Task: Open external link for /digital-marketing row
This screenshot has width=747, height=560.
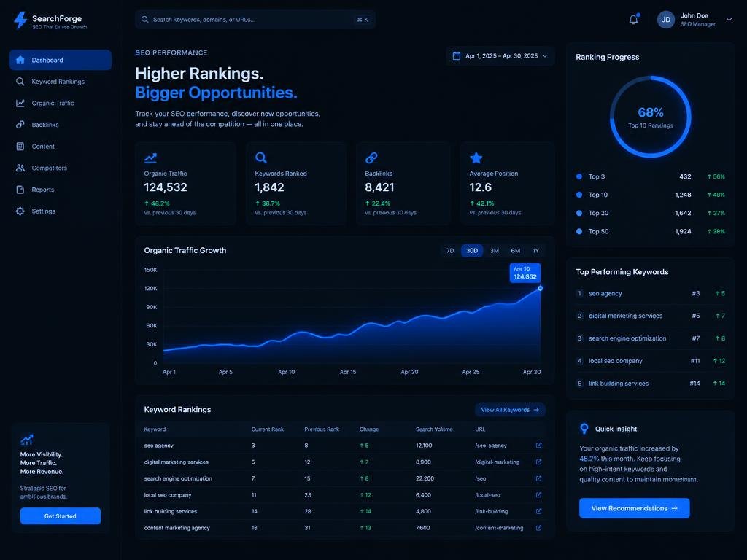Action: (539, 462)
